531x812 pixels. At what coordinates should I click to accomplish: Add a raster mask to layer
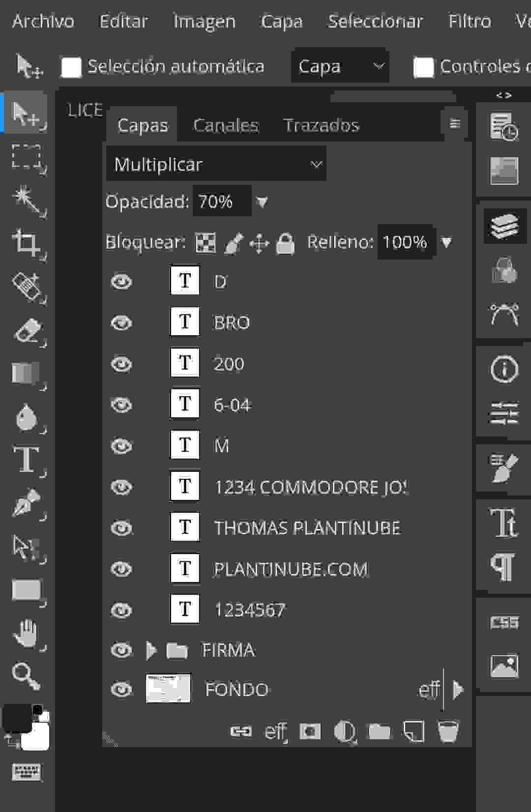pyautogui.click(x=310, y=731)
